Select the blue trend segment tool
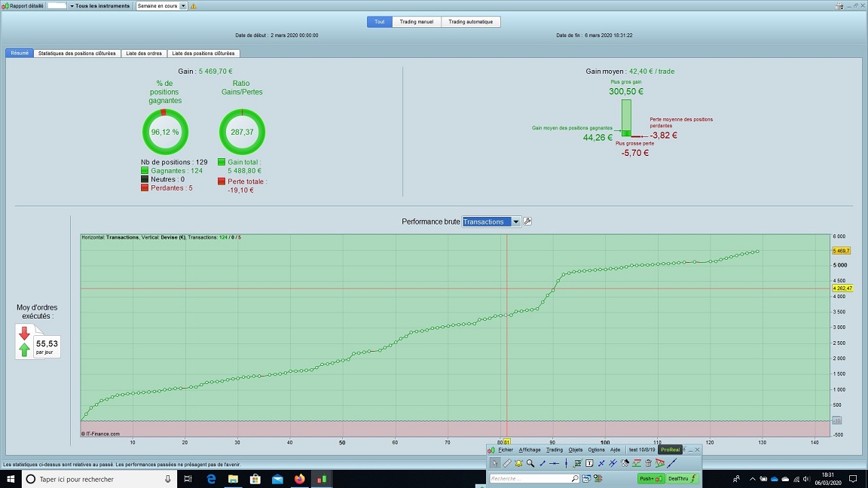868x488 pixels. (x=672, y=463)
